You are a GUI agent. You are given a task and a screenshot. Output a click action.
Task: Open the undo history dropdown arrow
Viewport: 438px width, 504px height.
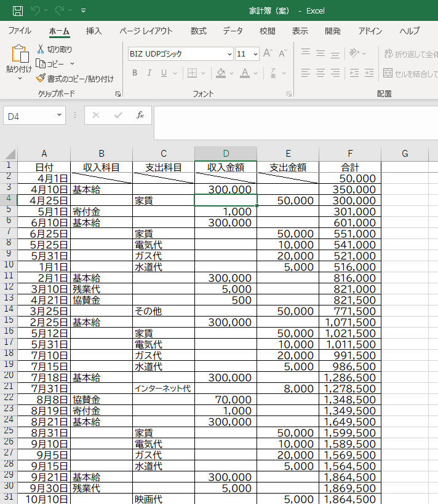[x=46, y=10]
